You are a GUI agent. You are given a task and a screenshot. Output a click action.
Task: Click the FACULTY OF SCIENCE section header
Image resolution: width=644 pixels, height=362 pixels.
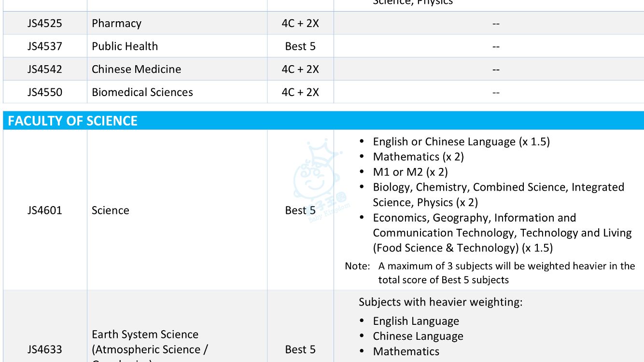click(x=73, y=121)
